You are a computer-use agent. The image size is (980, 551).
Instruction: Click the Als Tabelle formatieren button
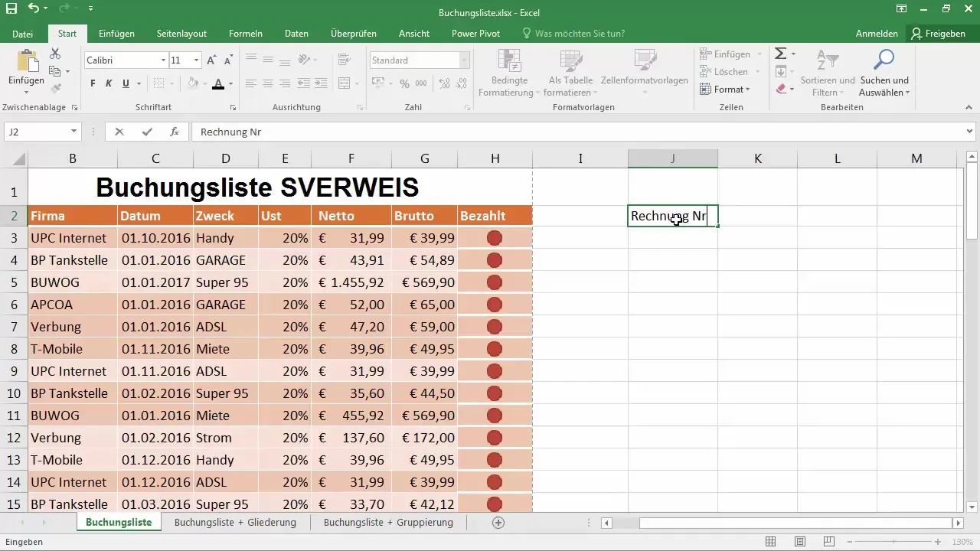(570, 73)
